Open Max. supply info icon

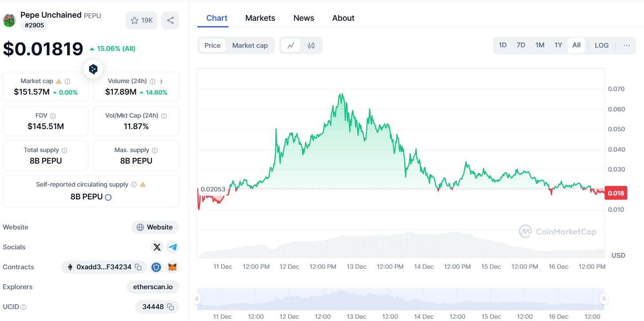(154, 150)
